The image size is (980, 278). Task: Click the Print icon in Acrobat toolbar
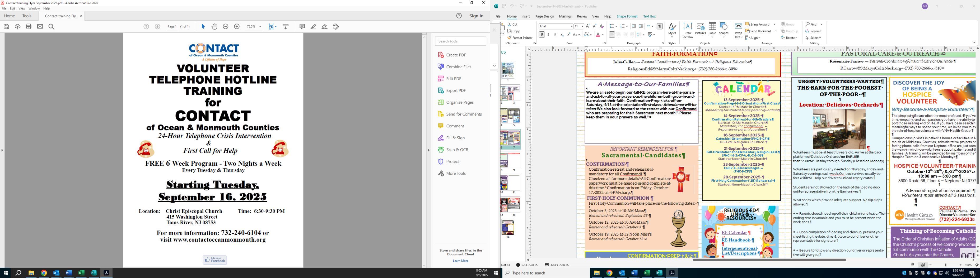(x=29, y=27)
